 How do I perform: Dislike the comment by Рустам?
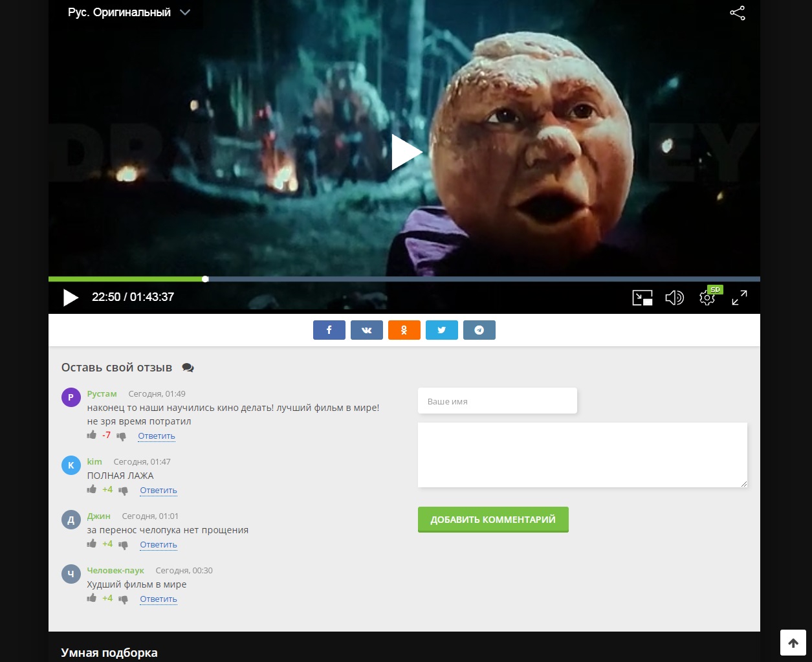121,436
